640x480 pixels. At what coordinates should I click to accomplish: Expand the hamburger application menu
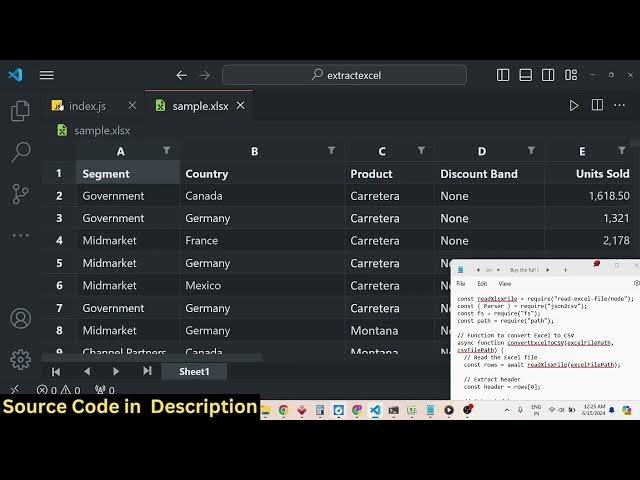point(46,75)
